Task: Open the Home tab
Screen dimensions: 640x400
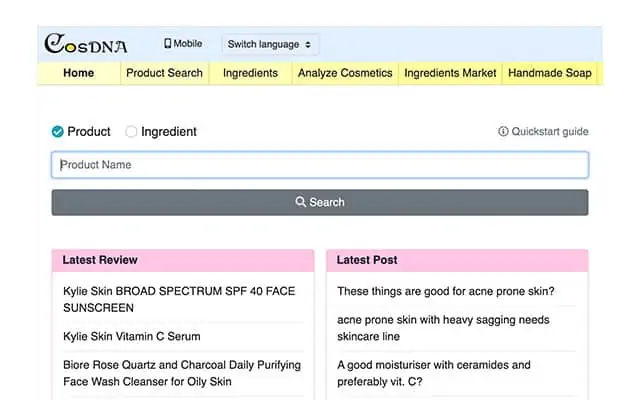Action: [x=78, y=73]
